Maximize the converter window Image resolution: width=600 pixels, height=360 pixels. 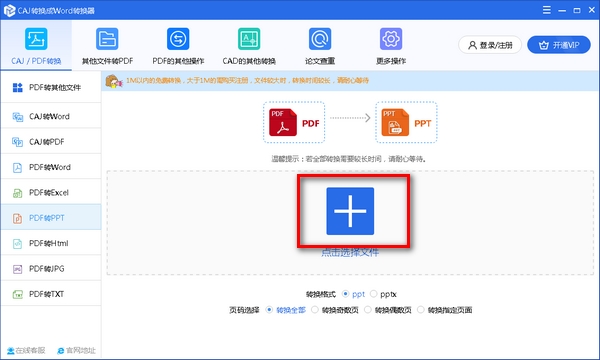coord(577,10)
